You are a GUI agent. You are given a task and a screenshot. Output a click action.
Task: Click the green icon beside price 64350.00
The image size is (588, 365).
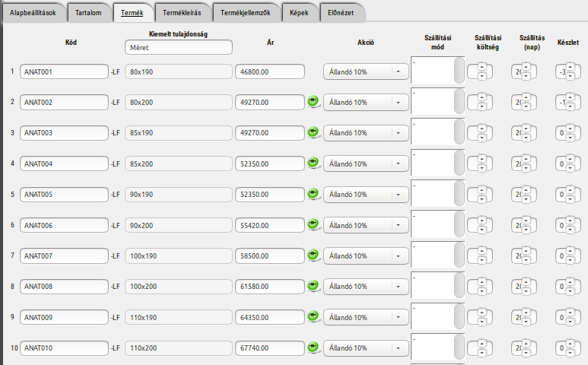pyautogui.click(x=313, y=316)
